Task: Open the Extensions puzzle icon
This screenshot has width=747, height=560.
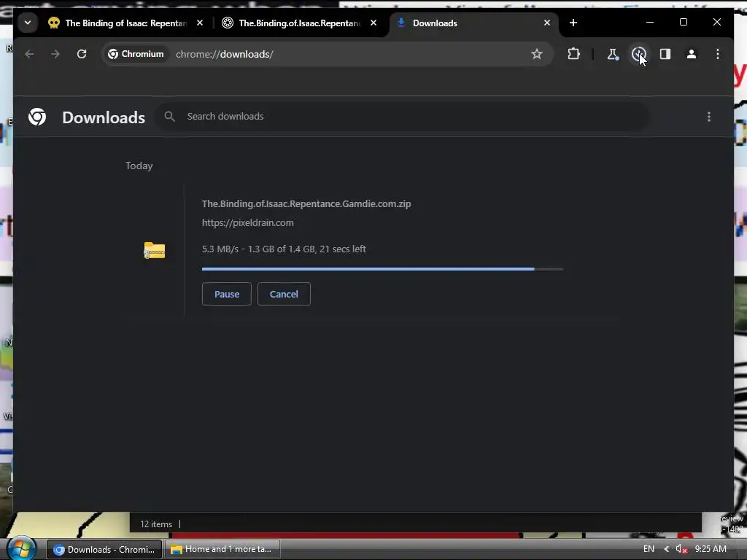Action: click(x=573, y=54)
